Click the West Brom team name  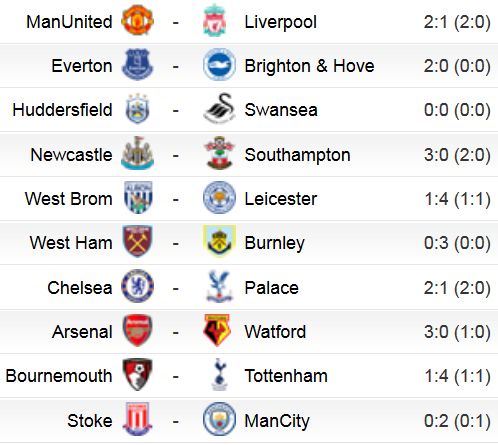click(x=69, y=199)
